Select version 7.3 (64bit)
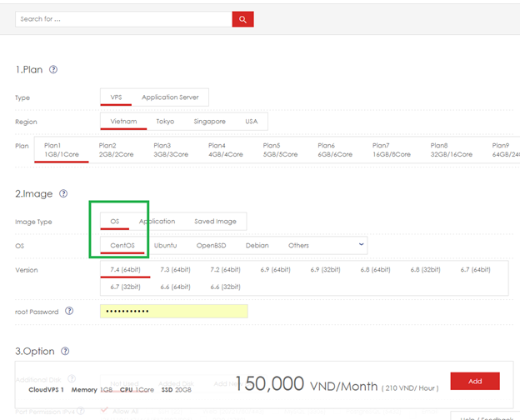 [x=176, y=270]
